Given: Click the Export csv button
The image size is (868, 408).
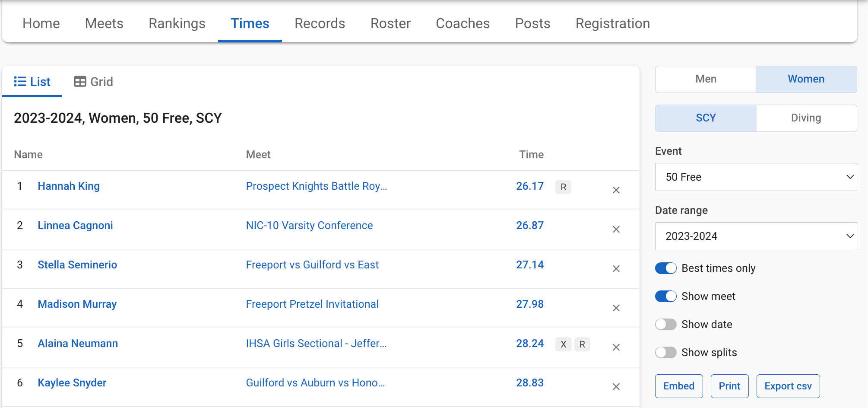Looking at the screenshot, I should pos(788,386).
